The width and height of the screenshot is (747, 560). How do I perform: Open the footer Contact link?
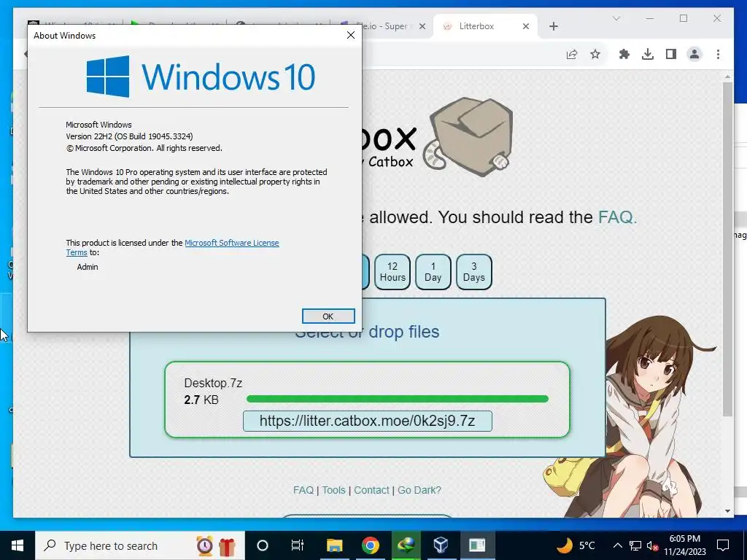click(x=371, y=490)
